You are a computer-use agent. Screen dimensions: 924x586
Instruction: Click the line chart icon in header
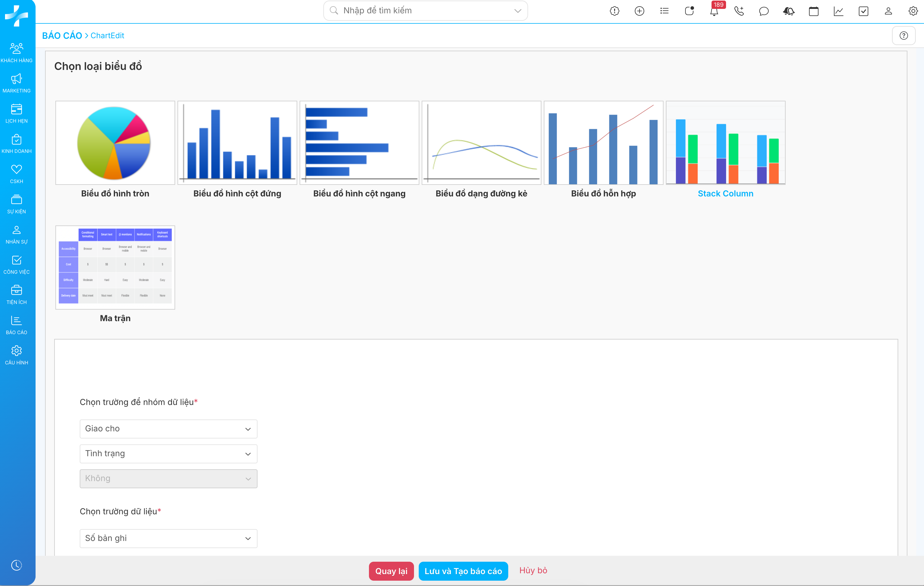[x=838, y=11]
